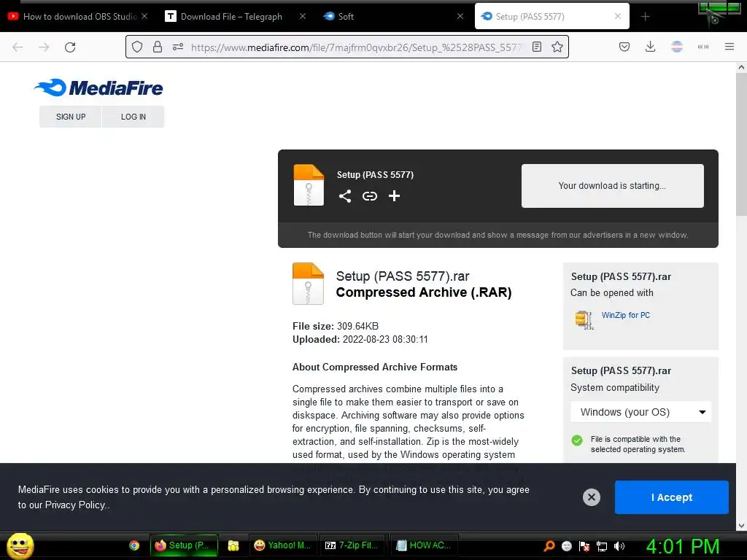The image size is (747, 560).
Task: Click the SIGN UP button
Action: [x=71, y=117]
